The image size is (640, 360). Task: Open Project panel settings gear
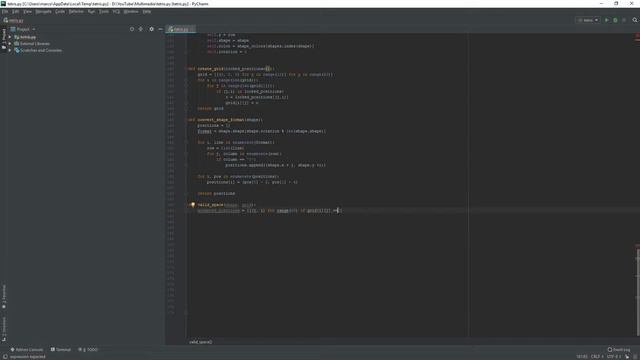coord(151,29)
